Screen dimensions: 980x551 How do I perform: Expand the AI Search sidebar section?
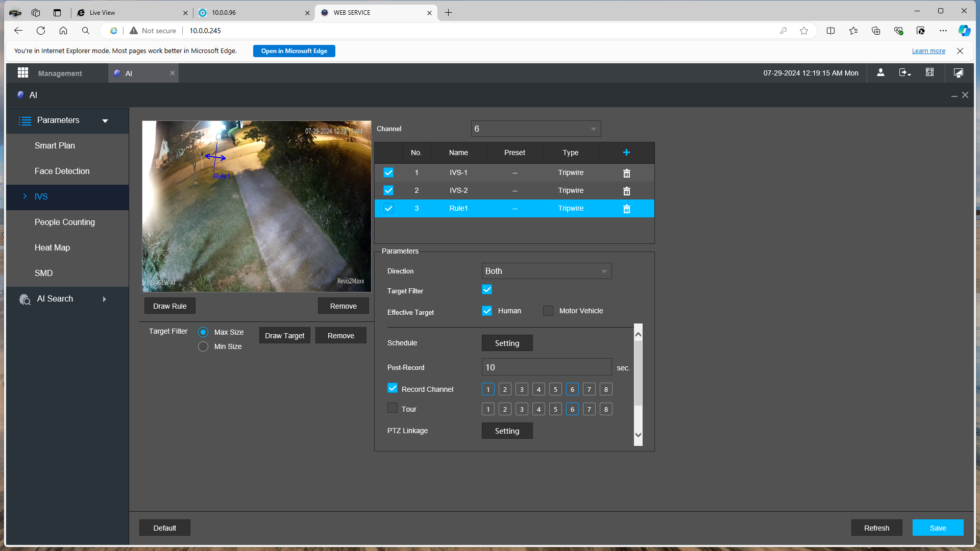67,299
